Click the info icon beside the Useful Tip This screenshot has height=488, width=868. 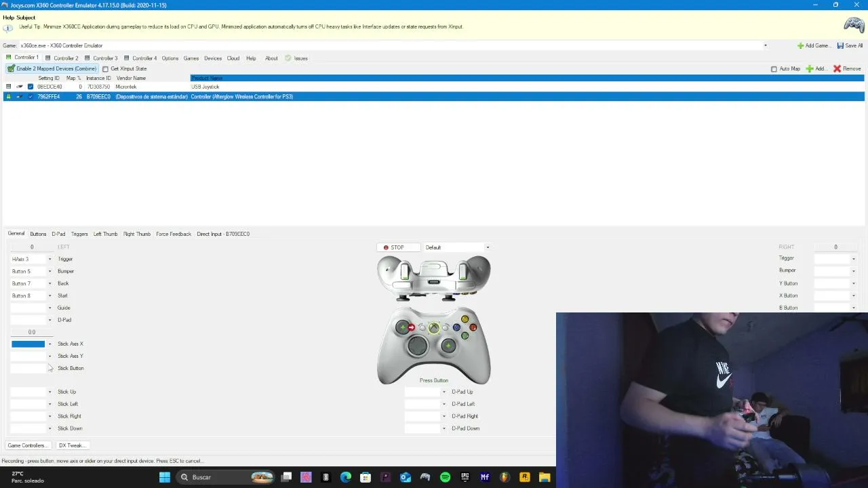[7, 28]
